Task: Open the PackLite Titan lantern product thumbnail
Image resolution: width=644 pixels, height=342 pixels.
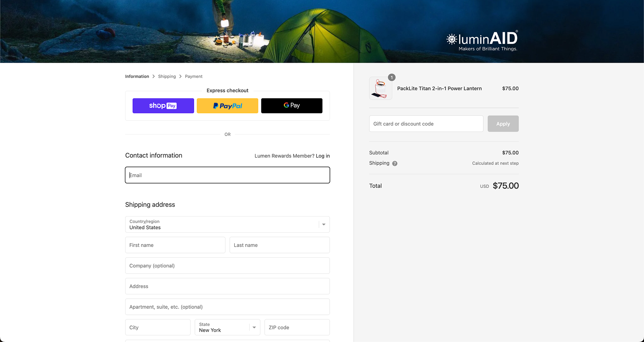Action: pos(380,88)
